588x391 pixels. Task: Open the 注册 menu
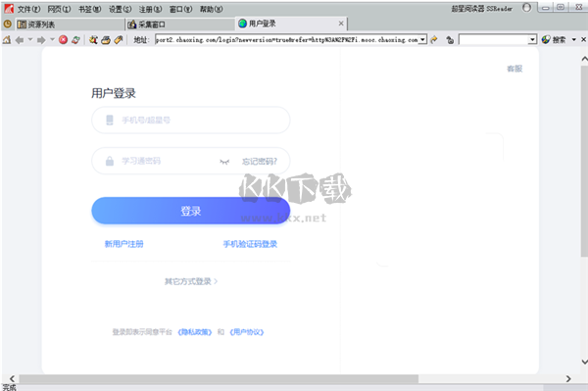[x=150, y=9]
